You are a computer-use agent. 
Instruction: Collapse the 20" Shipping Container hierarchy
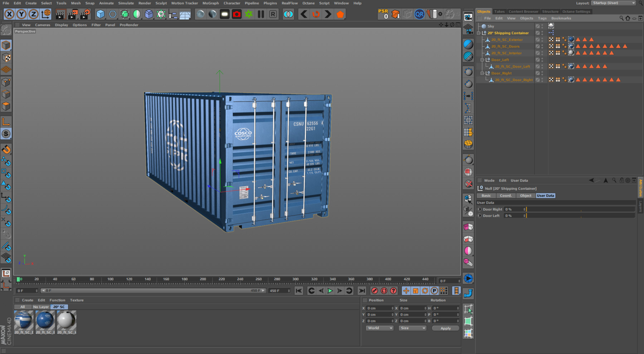(x=479, y=33)
